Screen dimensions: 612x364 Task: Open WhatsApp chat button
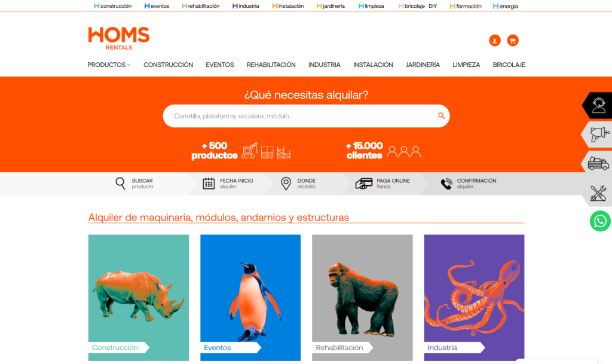600,221
